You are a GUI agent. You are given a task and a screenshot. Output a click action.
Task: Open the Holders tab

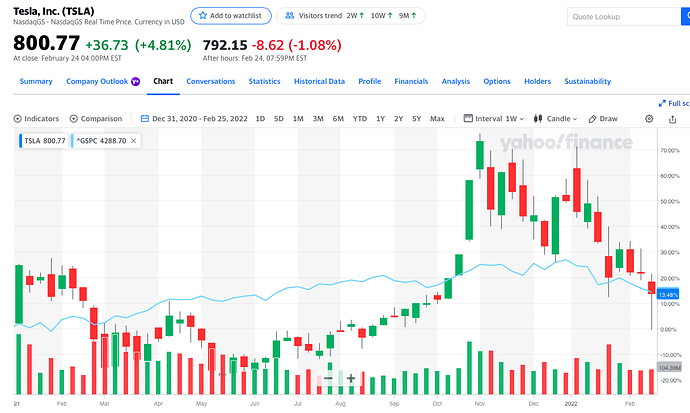tap(538, 81)
